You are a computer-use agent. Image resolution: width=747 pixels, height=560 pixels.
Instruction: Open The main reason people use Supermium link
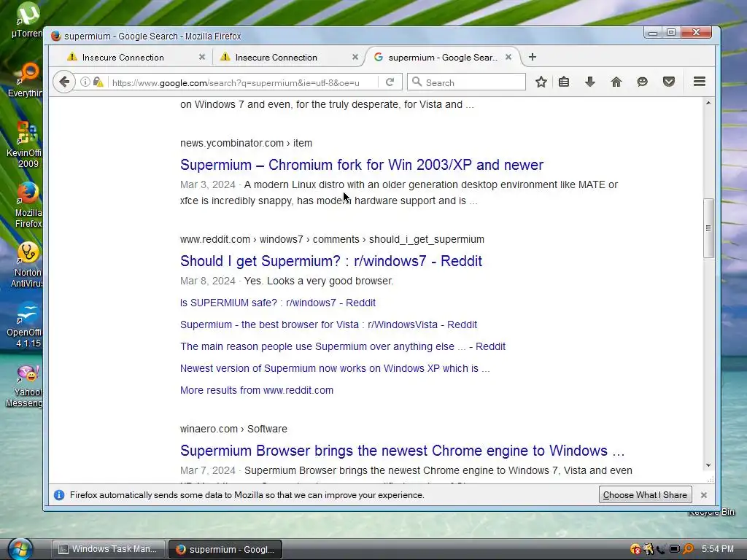pos(343,346)
